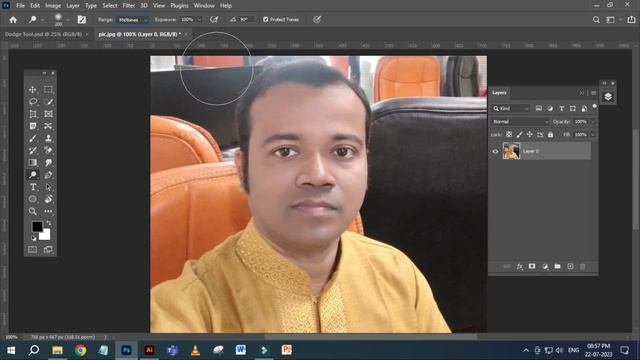Create new fill or adjustment layer
This screenshot has width=640, height=360.
pyautogui.click(x=545, y=267)
